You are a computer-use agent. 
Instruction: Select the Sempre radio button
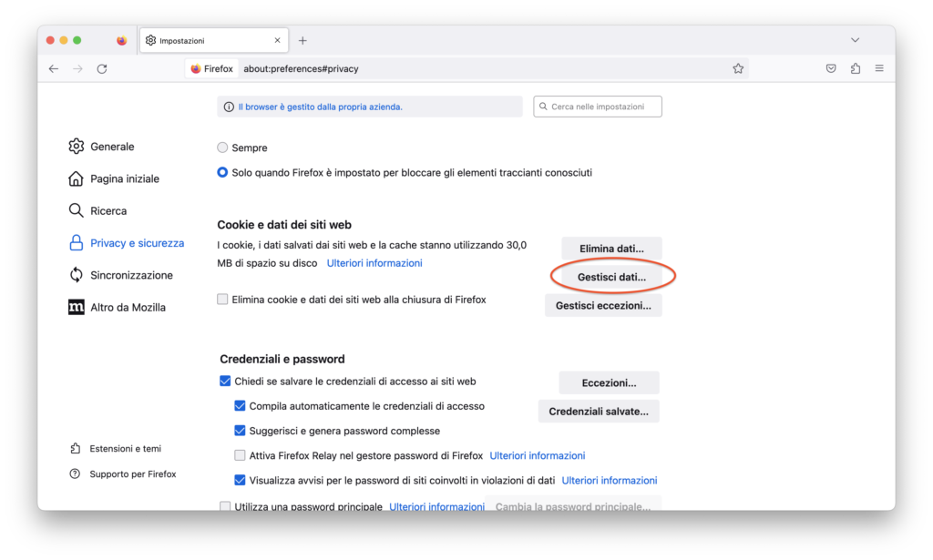pos(222,148)
